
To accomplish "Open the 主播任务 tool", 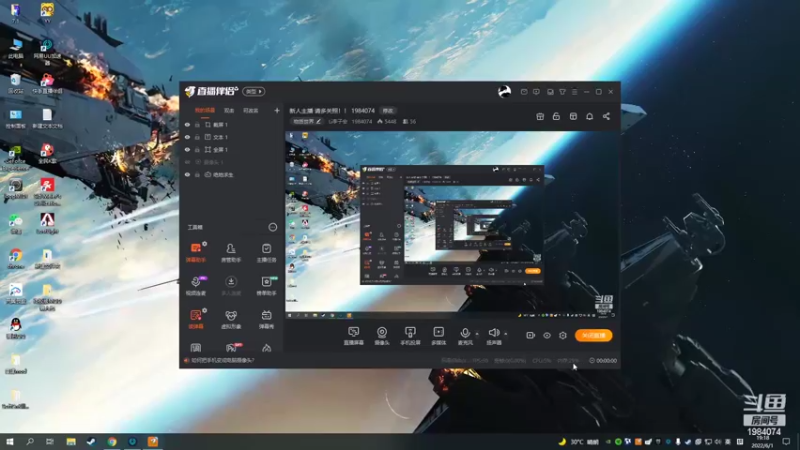I will click(x=266, y=252).
